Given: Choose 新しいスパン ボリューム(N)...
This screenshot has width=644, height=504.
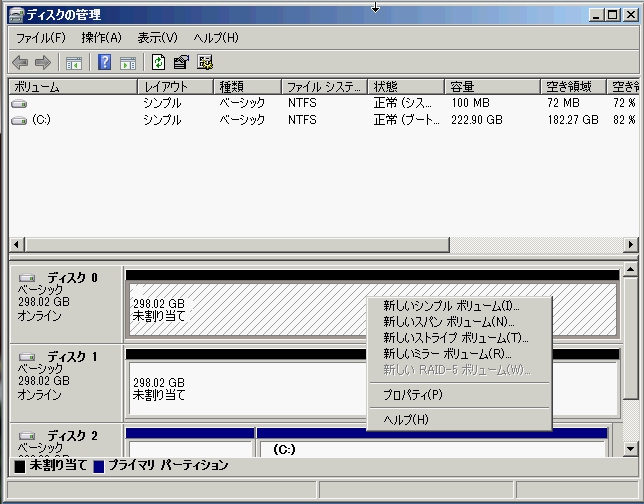Looking at the screenshot, I should [459, 322].
